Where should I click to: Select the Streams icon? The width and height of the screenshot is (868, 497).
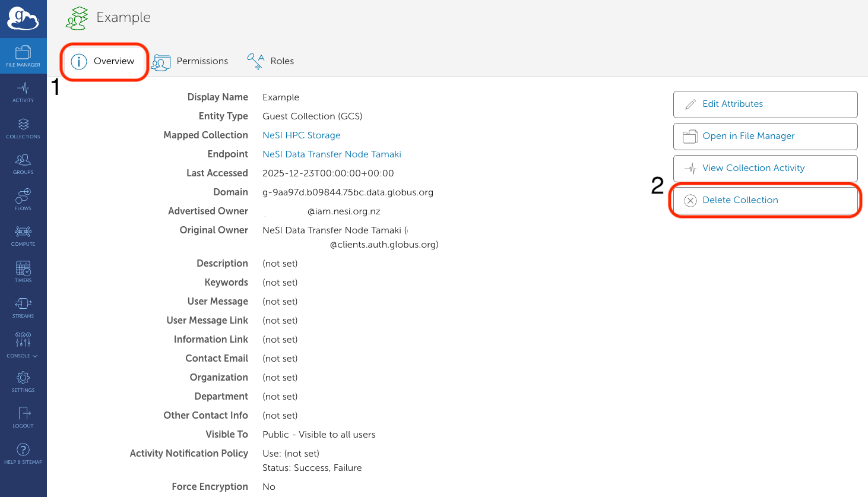[x=23, y=307]
